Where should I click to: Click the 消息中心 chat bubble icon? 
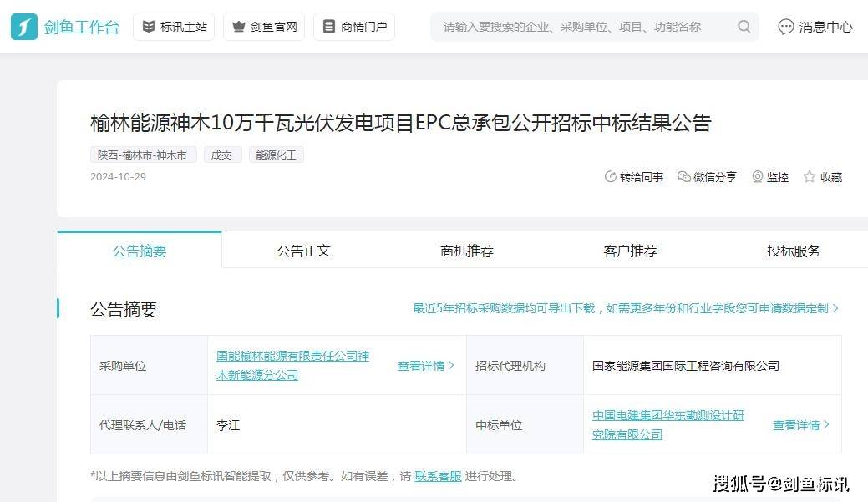click(785, 27)
